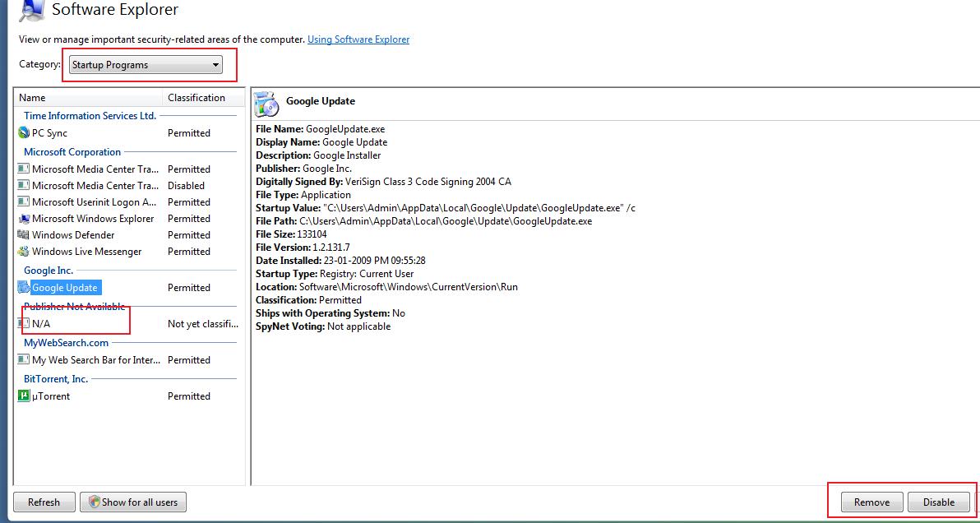Image resolution: width=980 pixels, height=523 pixels.
Task: Click the Remove button
Action: 871,502
